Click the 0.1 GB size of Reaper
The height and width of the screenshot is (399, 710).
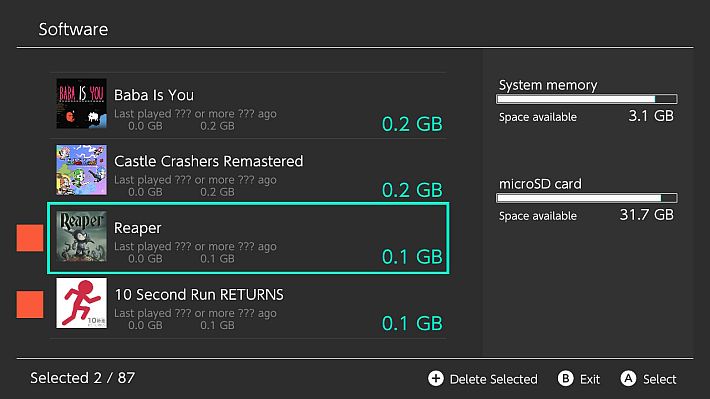point(412,257)
